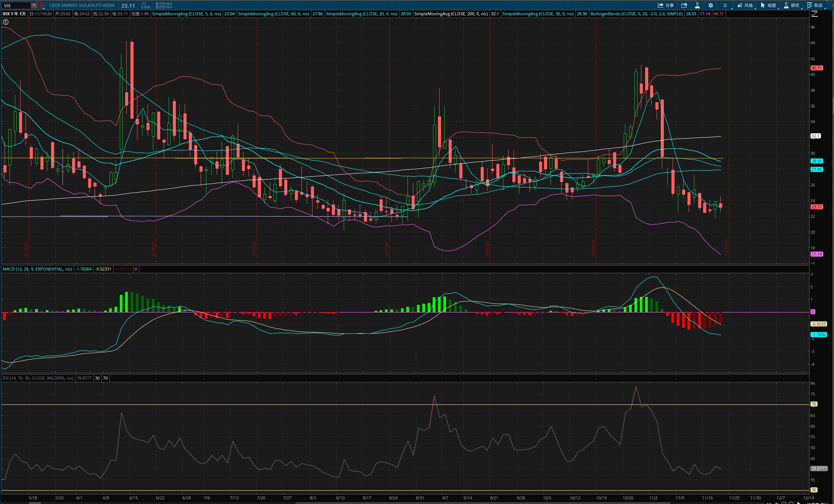This screenshot has height=504, width=834.
Task: Click the 5/15/20 expiration marker line
Action: coord(29,141)
